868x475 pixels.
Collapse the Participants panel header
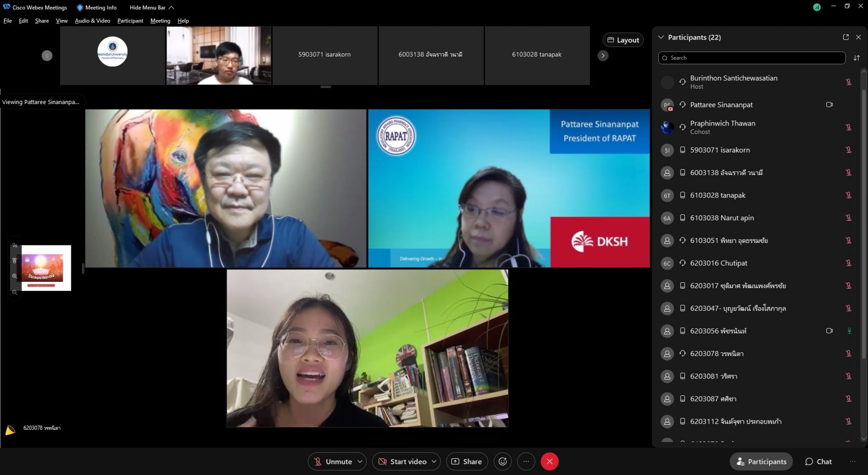pos(661,37)
